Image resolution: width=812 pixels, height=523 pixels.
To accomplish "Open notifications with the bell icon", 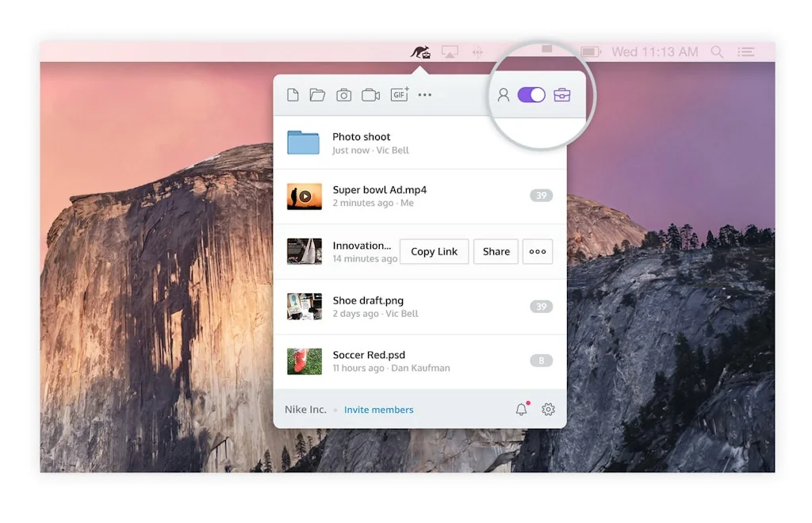I will pos(522,409).
